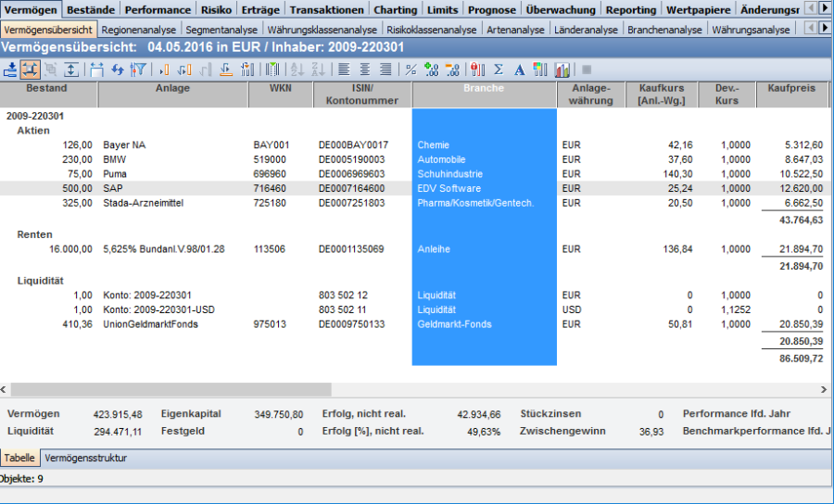Open the font settings 'A' icon
The height and width of the screenshot is (504, 834).
point(519,69)
